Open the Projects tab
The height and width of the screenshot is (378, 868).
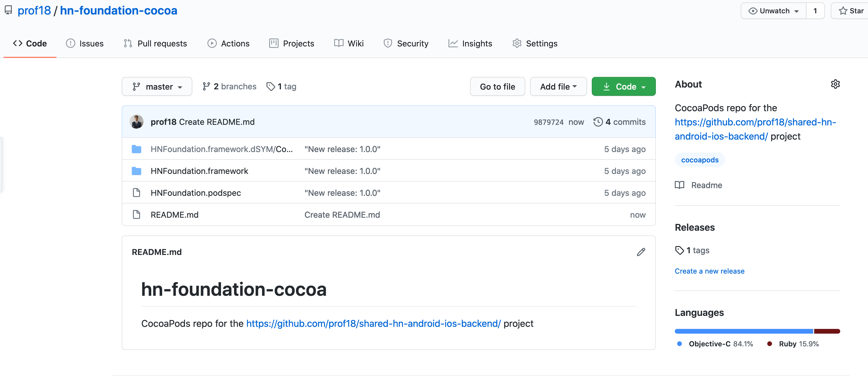tap(292, 43)
